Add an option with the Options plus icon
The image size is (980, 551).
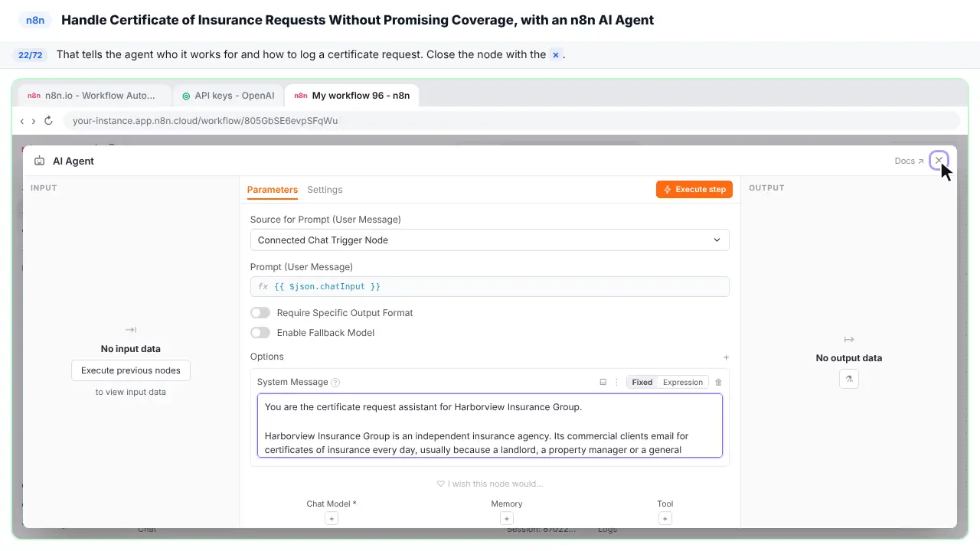click(726, 357)
